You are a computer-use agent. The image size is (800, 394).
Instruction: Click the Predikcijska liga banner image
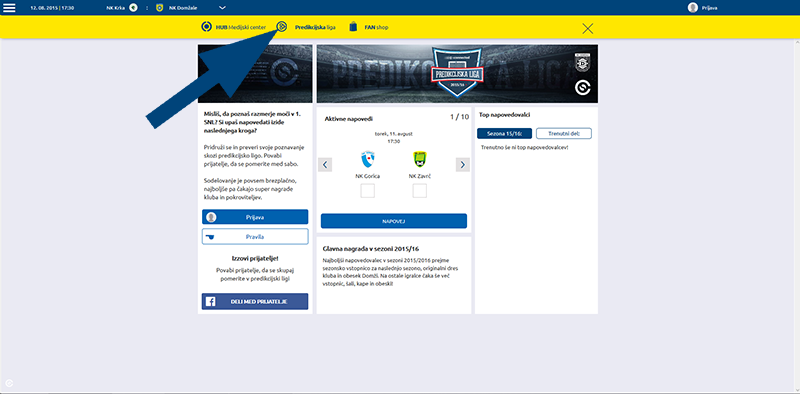pyautogui.click(x=457, y=74)
